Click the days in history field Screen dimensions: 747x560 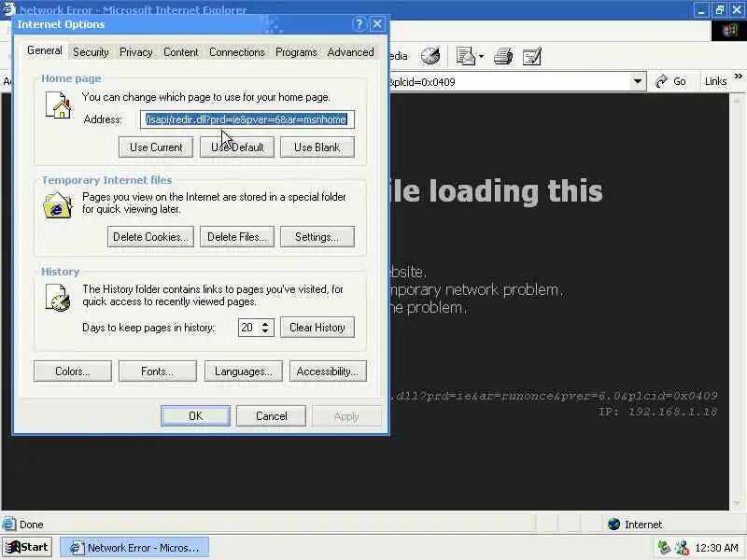[247, 328]
